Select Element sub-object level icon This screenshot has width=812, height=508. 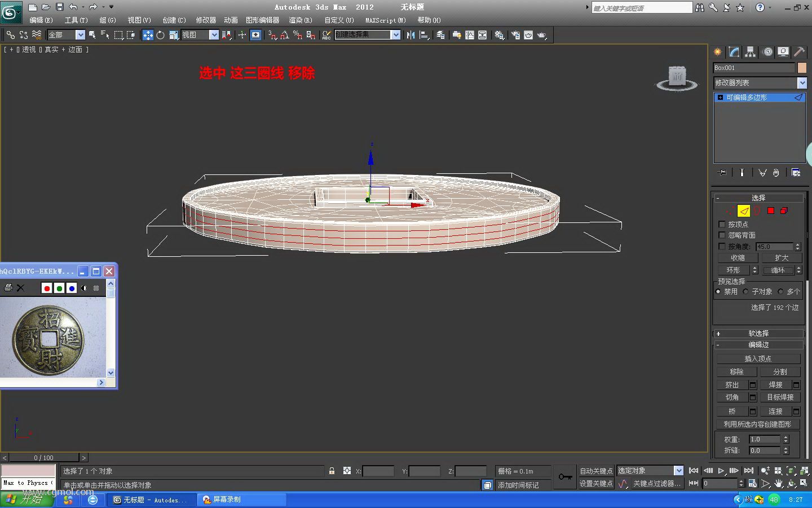coord(784,211)
